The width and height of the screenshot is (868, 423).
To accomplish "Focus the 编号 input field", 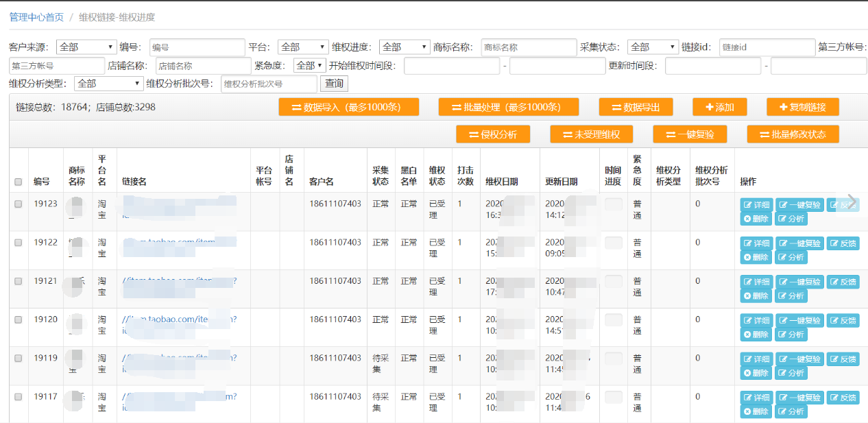I will (197, 47).
